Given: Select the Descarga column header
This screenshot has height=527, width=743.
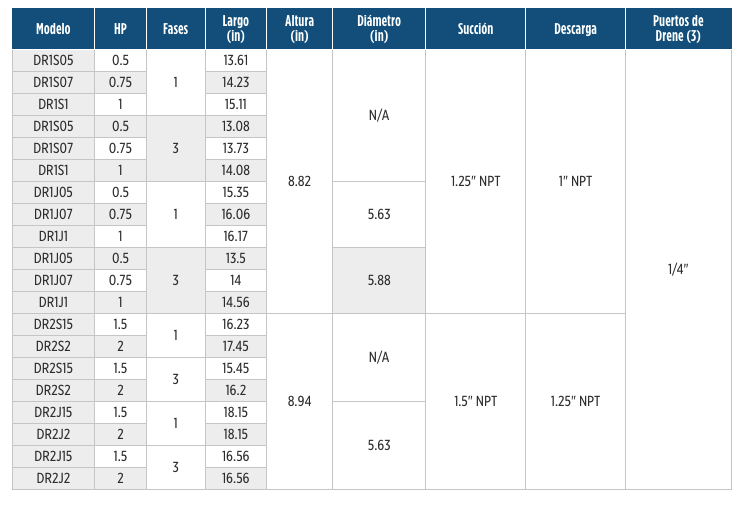Looking at the screenshot, I should [575, 28].
